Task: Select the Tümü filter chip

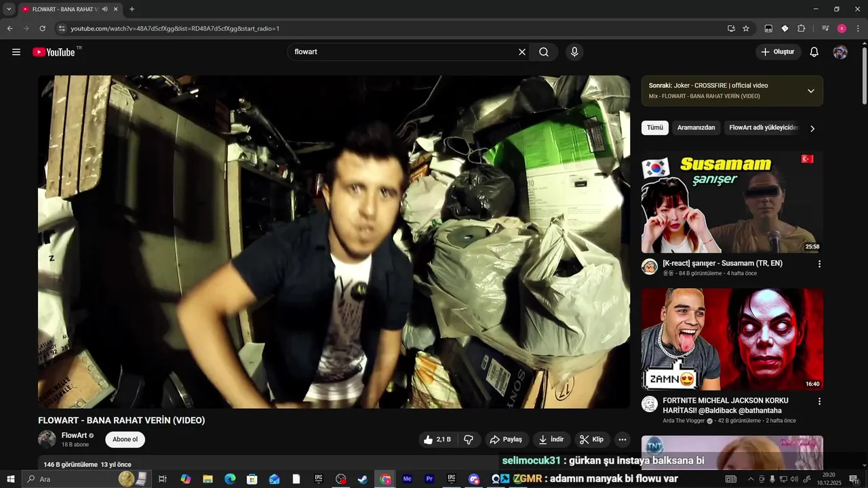Action: point(655,127)
